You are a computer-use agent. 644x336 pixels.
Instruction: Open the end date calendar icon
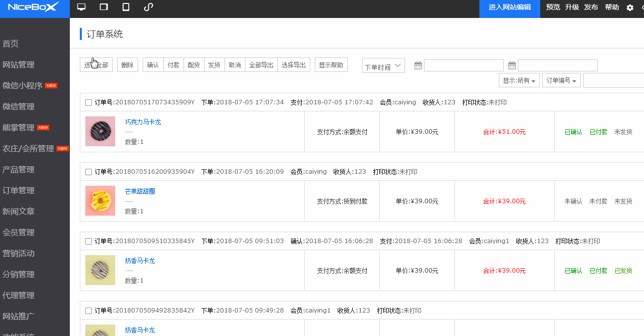(x=512, y=65)
